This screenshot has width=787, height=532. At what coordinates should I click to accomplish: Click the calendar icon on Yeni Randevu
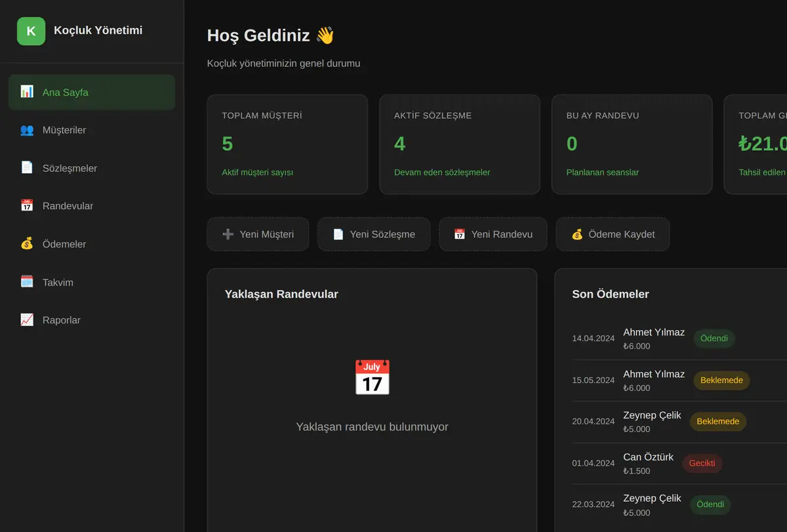[460, 234]
